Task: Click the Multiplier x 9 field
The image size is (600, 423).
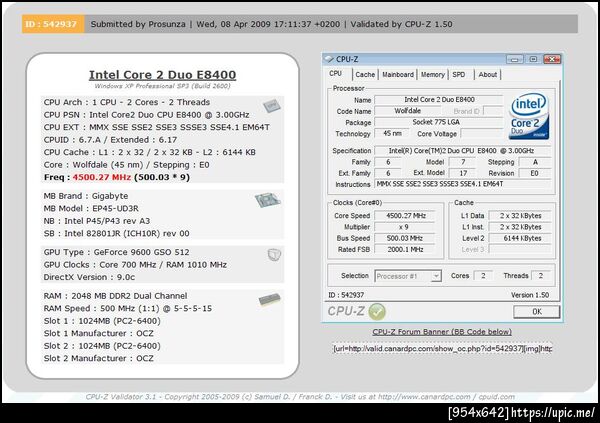Action: (405, 227)
